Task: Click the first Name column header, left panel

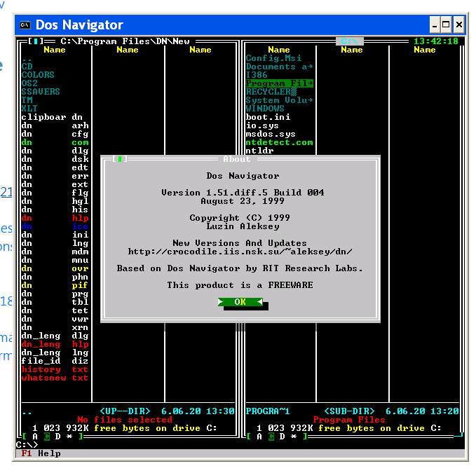Action: tap(55, 50)
